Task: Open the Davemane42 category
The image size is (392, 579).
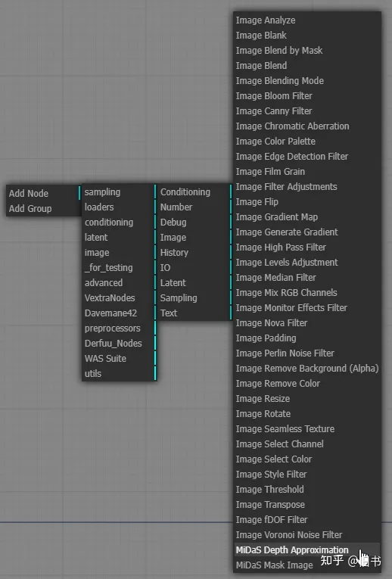Action: pyautogui.click(x=119, y=313)
